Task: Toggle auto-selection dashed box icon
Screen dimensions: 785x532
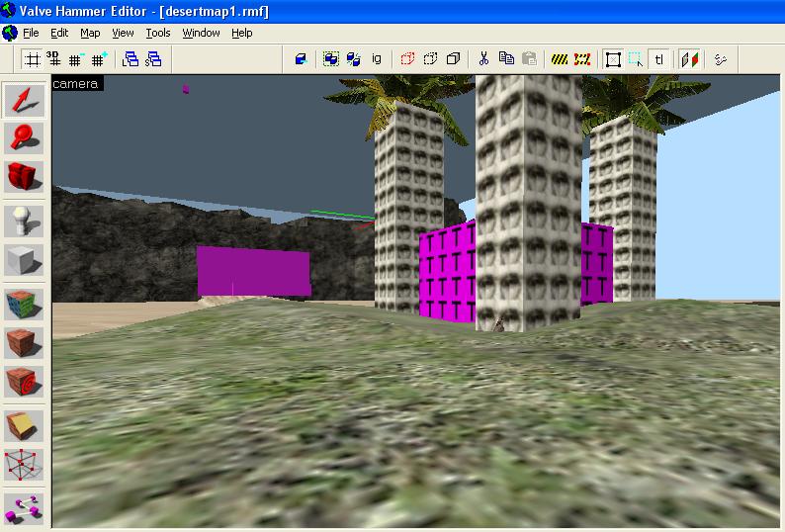Action: [x=636, y=59]
